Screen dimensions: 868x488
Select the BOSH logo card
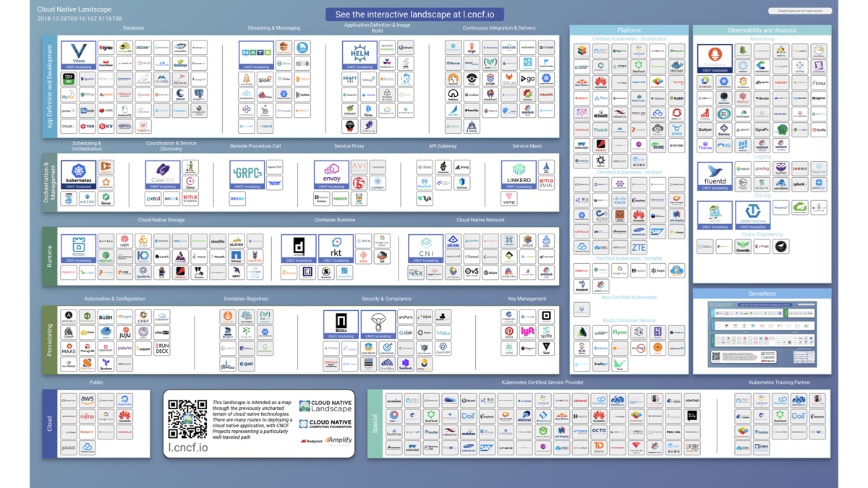[x=106, y=317]
